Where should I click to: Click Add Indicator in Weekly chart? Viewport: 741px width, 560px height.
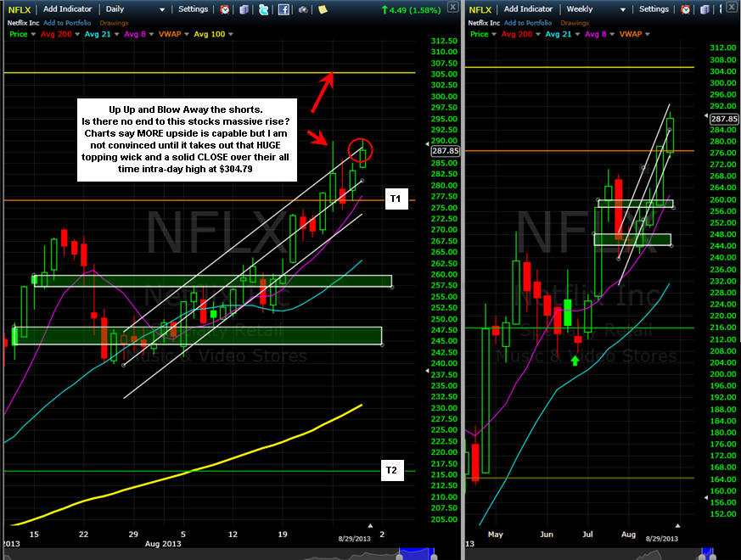[528, 9]
